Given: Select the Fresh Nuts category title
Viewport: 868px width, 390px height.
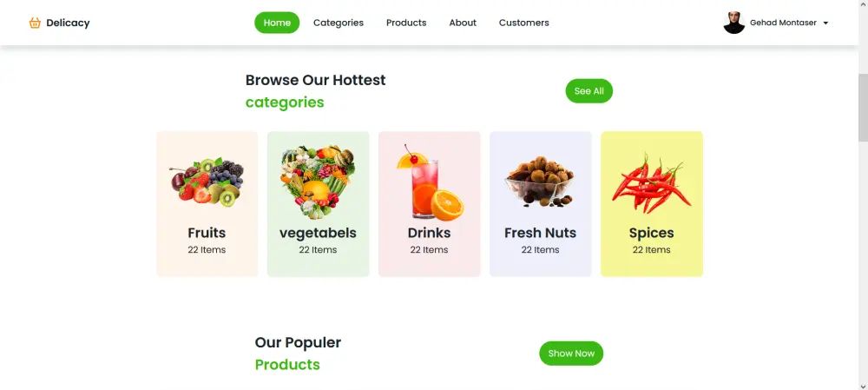Looking at the screenshot, I should point(540,233).
